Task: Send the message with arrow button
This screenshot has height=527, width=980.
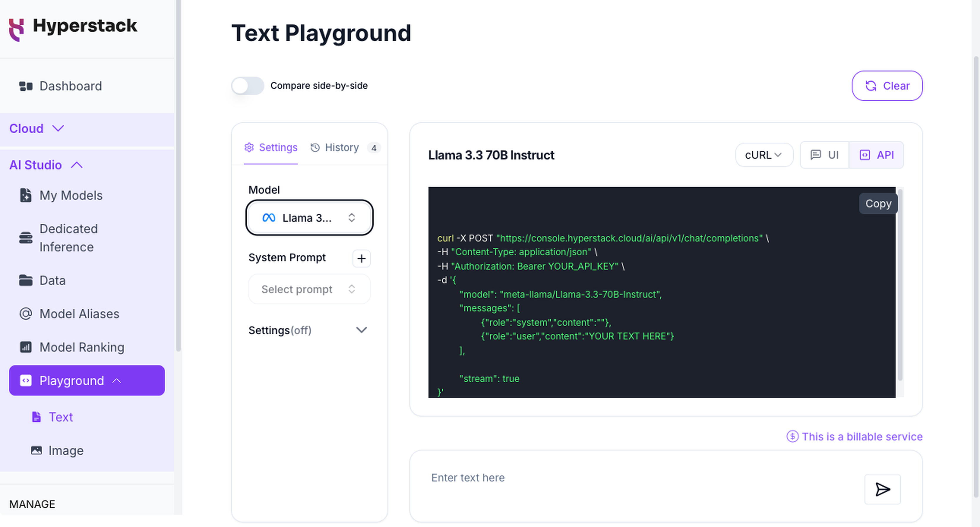Action: (x=882, y=489)
